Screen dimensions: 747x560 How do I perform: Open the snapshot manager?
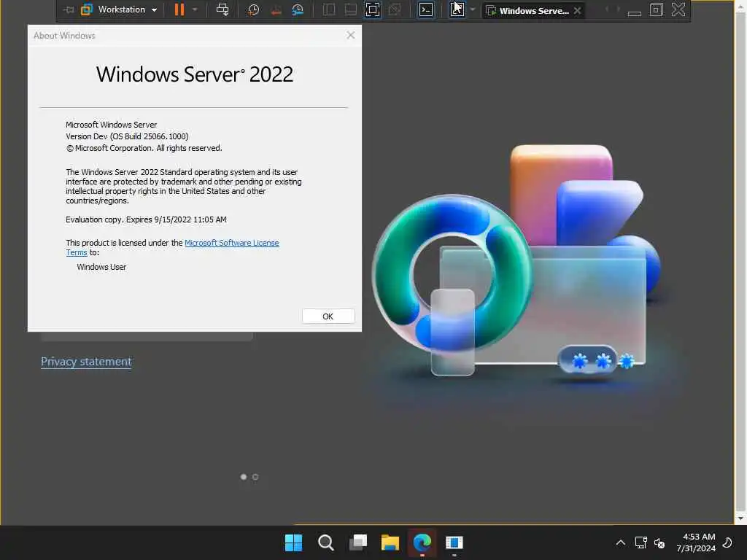[298, 9]
